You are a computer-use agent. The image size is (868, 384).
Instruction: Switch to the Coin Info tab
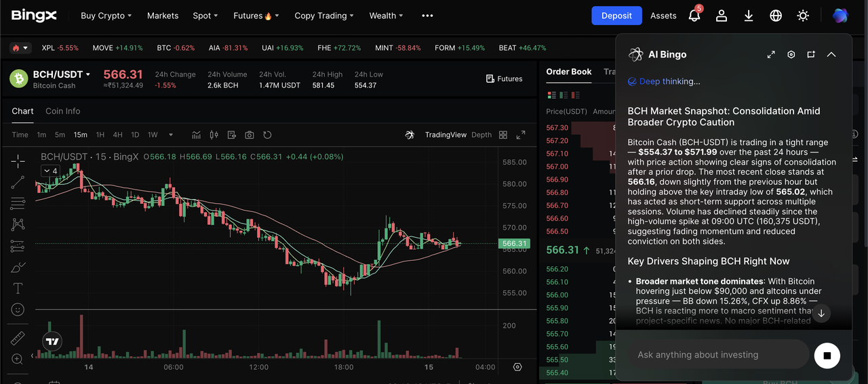[x=62, y=111]
